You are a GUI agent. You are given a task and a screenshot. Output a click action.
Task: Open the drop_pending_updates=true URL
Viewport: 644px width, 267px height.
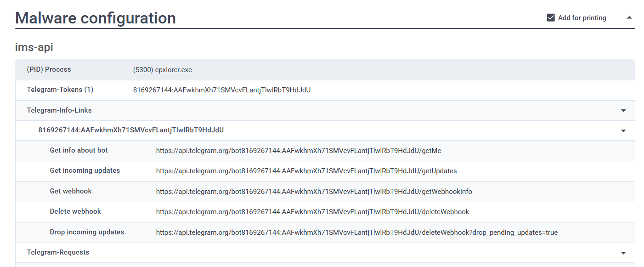357,233
